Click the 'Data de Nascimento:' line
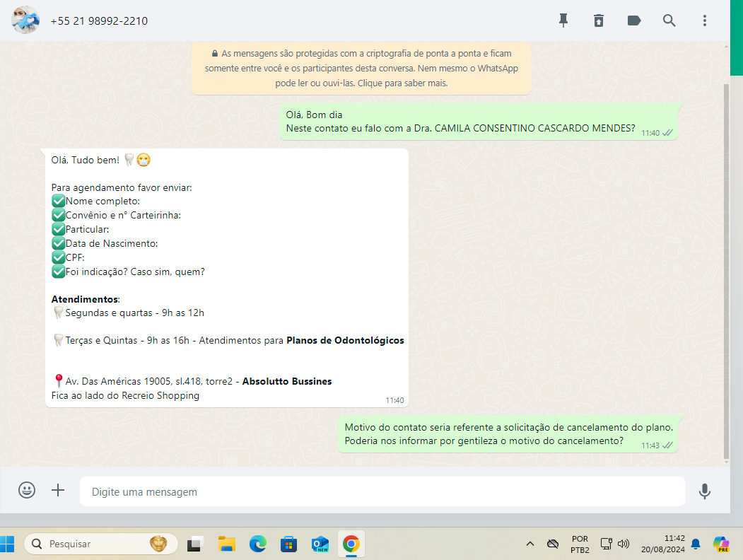The height and width of the screenshot is (560, 743). click(105, 243)
